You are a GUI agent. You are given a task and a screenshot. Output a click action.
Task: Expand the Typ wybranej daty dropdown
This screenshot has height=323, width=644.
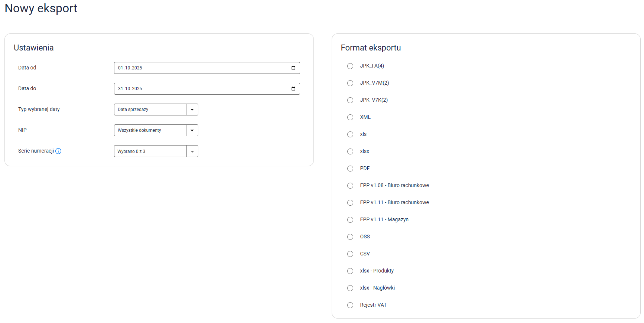pos(192,110)
